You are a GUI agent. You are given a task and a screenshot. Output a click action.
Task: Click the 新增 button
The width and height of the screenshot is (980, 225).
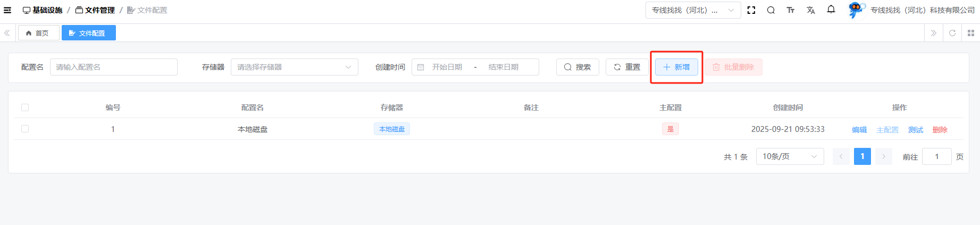coord(676,67)
